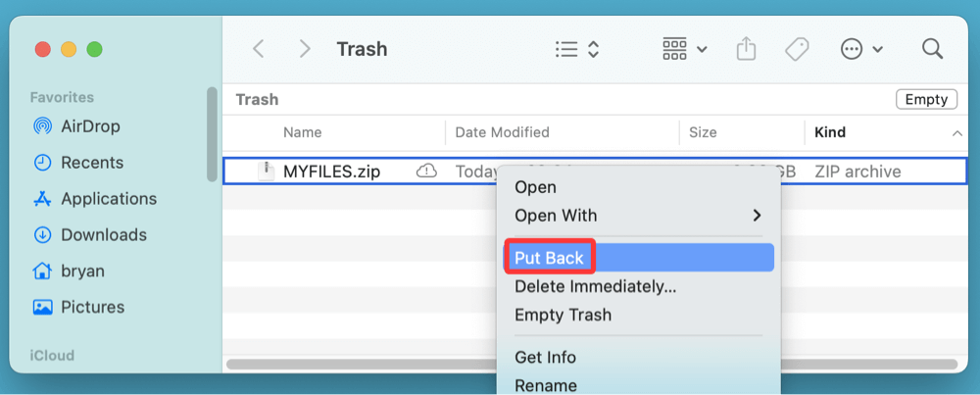Viewport: 980px width, 395px height.
Task: Choose Rename in the context menu
Action: 638,385
